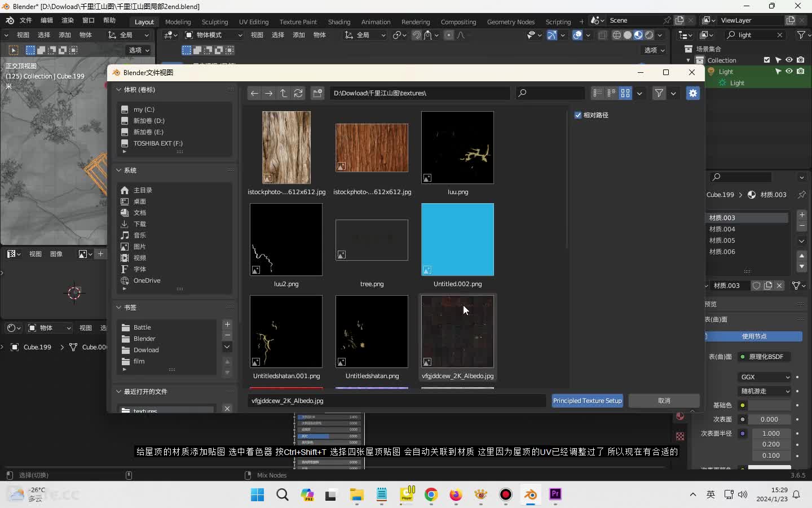Open the filter settings dropdown arrow
812x508 pixels.
point(673,93)
